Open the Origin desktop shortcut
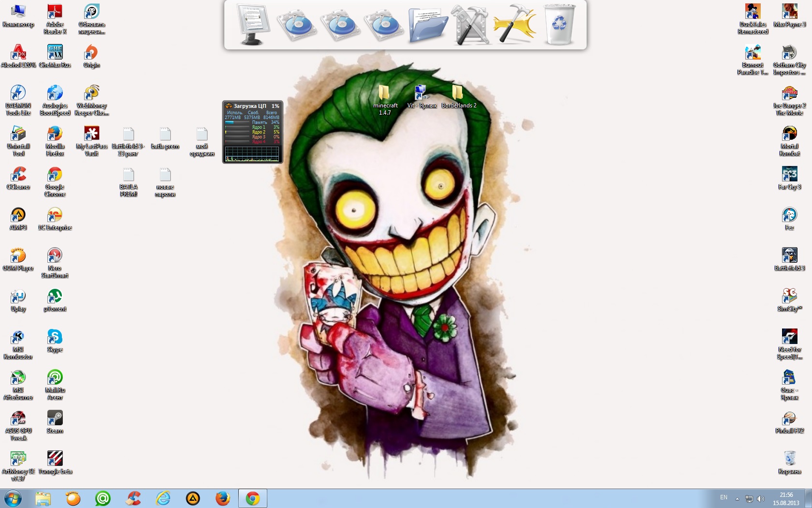812x508 pixels. click(91, 56)
